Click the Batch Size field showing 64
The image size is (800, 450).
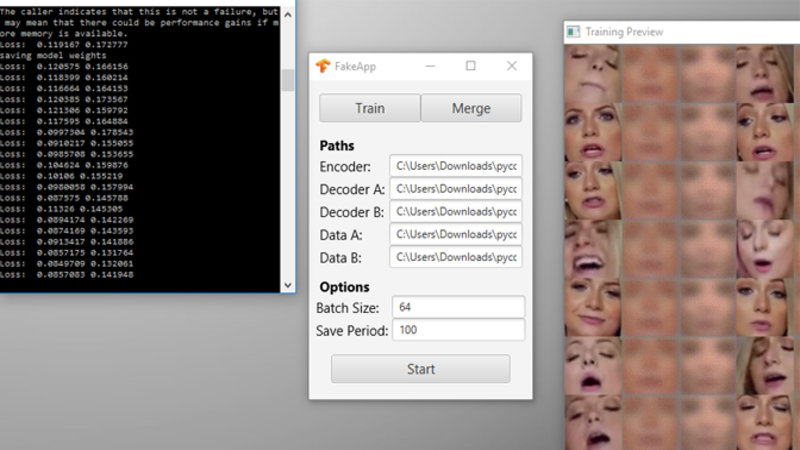click(x=458, y=307)
